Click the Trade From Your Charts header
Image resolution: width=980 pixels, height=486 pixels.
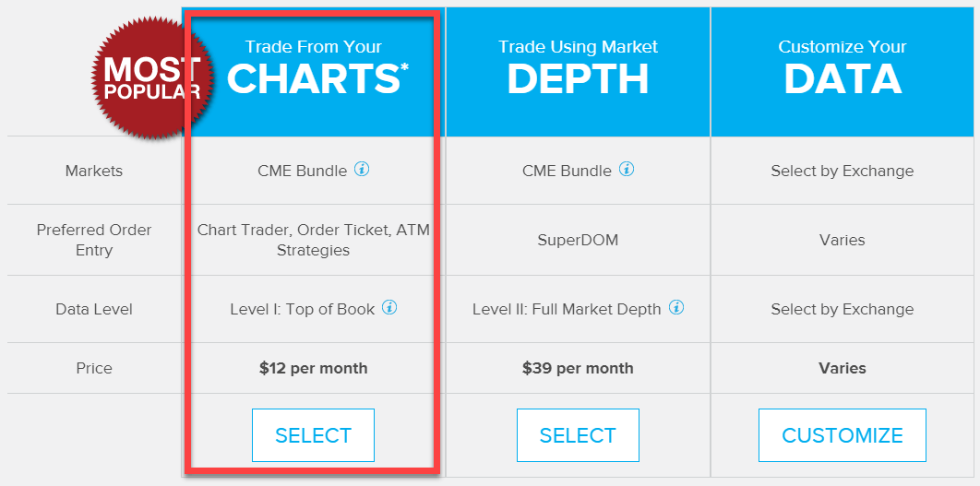coord(314,71)
